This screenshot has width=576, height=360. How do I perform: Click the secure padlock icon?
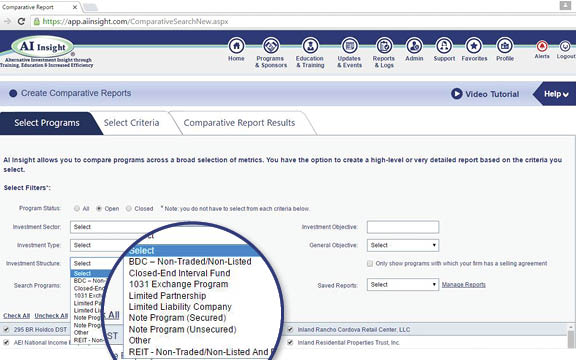coord(36,21)
